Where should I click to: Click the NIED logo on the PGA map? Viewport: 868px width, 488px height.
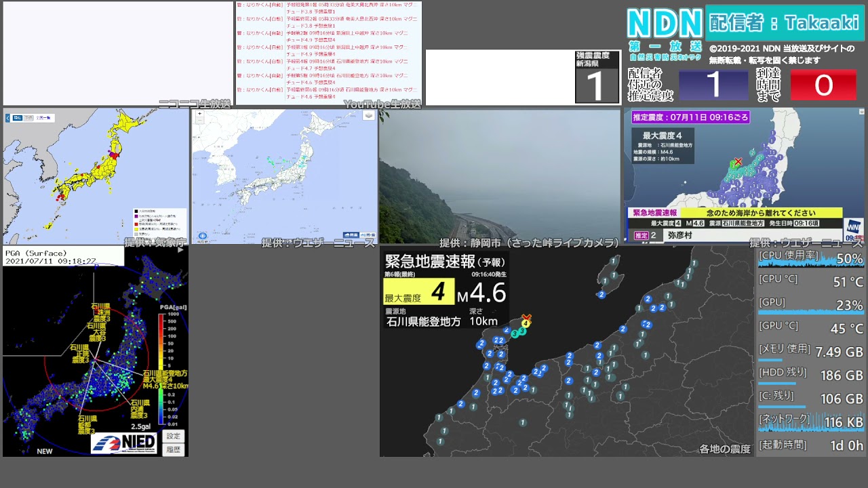pyautogui.click(x=124, y=443)
